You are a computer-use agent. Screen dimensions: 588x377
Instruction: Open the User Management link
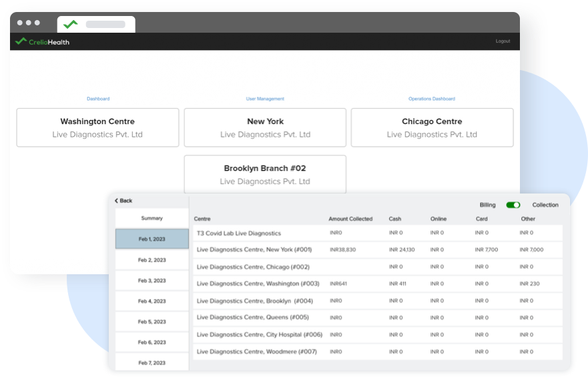pyautogui.click(x=265, y=99)
